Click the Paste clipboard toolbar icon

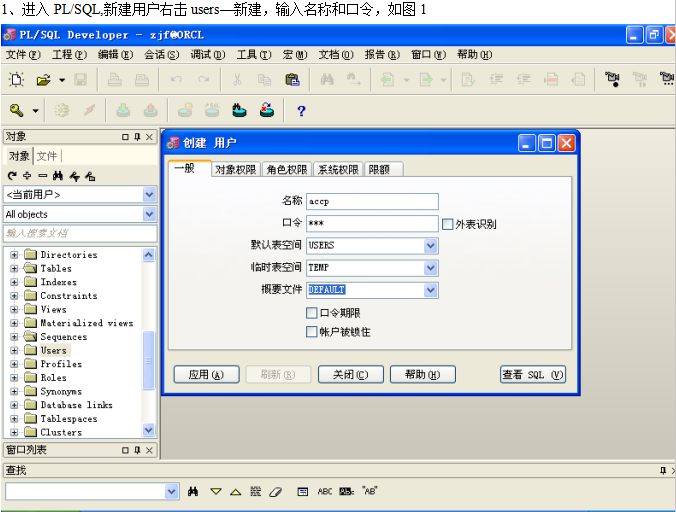[292, 80]
